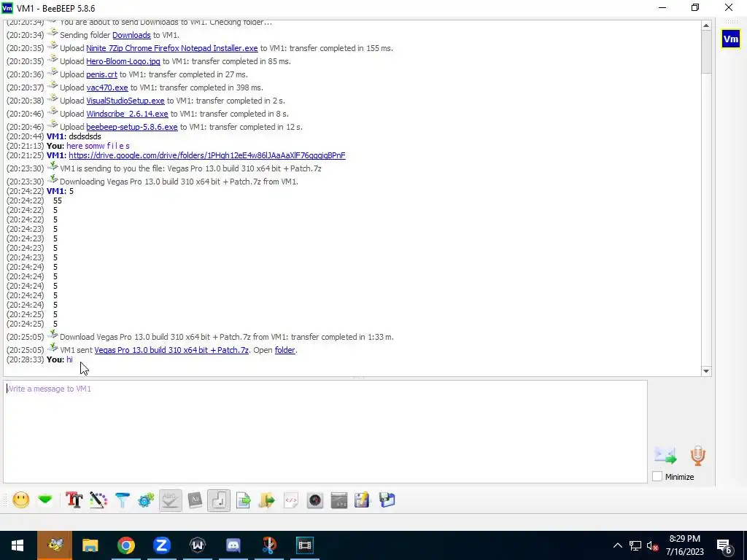
Task: Open the beebeep-setup-5.8.6.exe link
Action: [x=132, y=127]
